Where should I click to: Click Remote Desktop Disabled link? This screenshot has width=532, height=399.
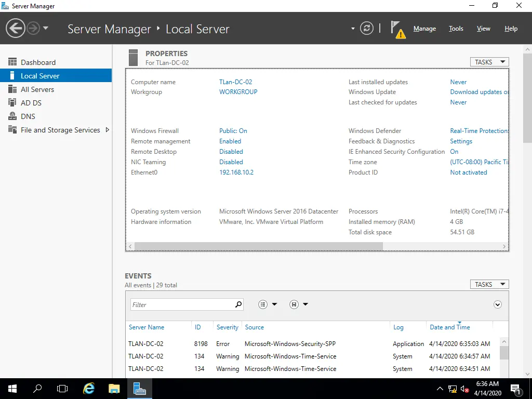click(231, 151)
